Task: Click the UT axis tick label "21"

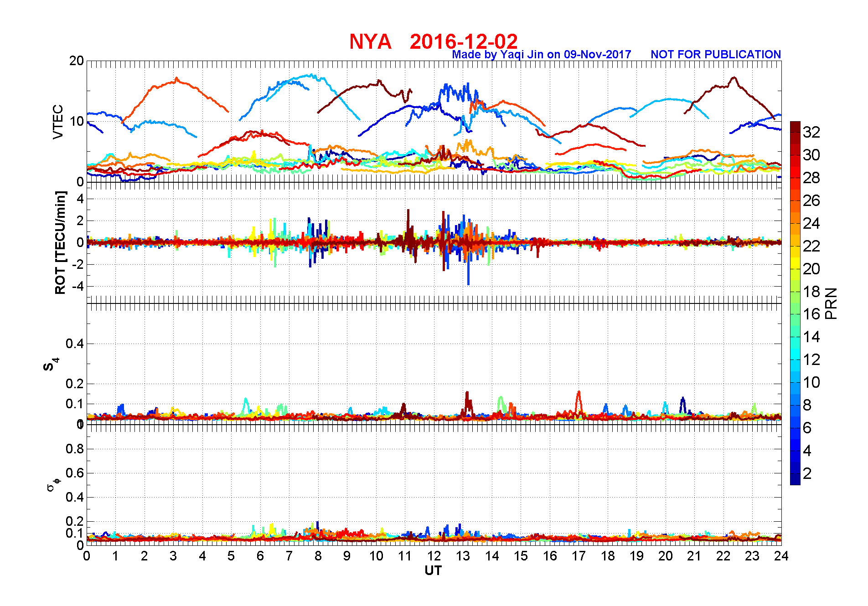Action: click(694, 556)
